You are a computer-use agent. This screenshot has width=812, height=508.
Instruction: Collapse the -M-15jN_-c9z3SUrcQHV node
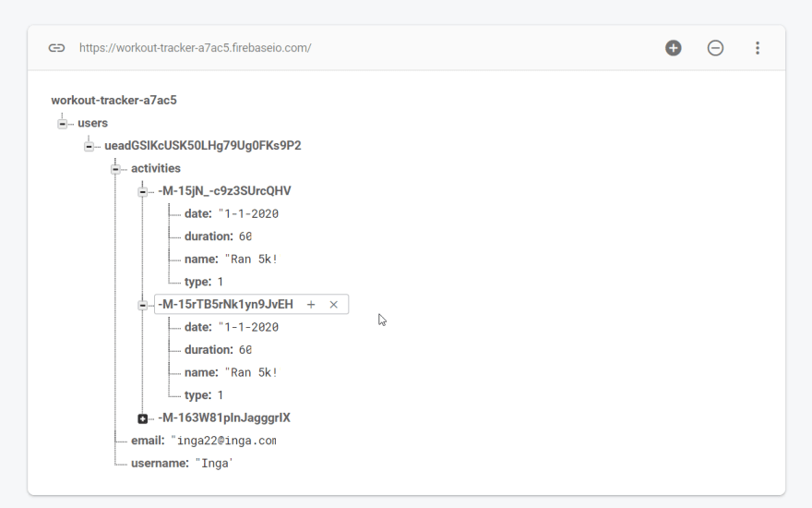142,192
